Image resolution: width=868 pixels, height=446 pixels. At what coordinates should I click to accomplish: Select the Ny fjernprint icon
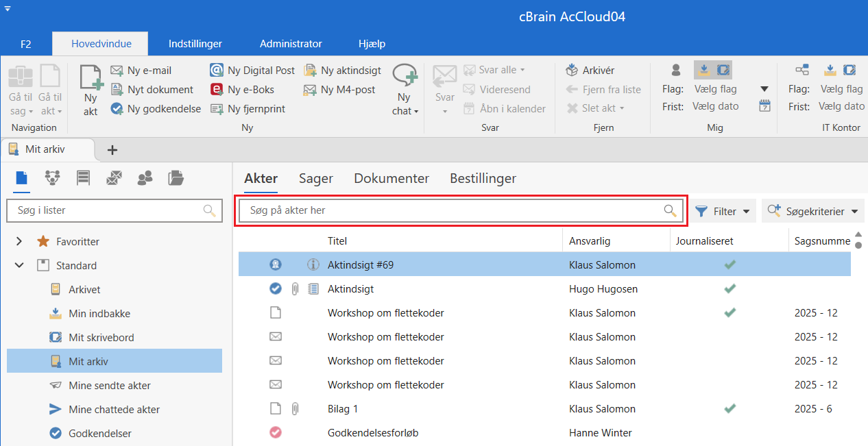[x=217, y=108]
